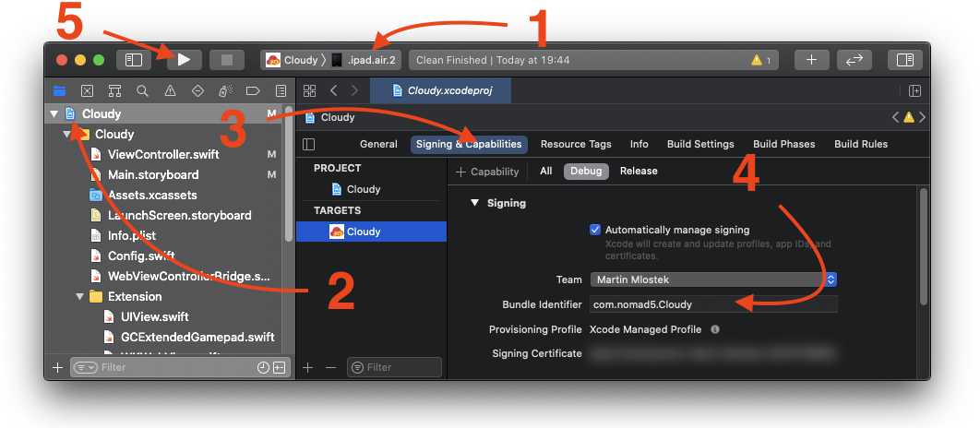Show All configurations
The height and width of the screenshot is (428, 980).
[x=545, y=172]
